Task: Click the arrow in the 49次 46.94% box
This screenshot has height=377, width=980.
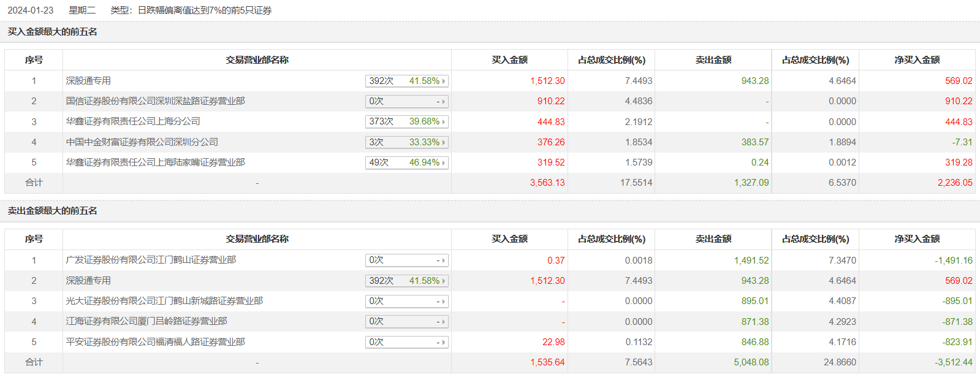Action: coord(444,163)
